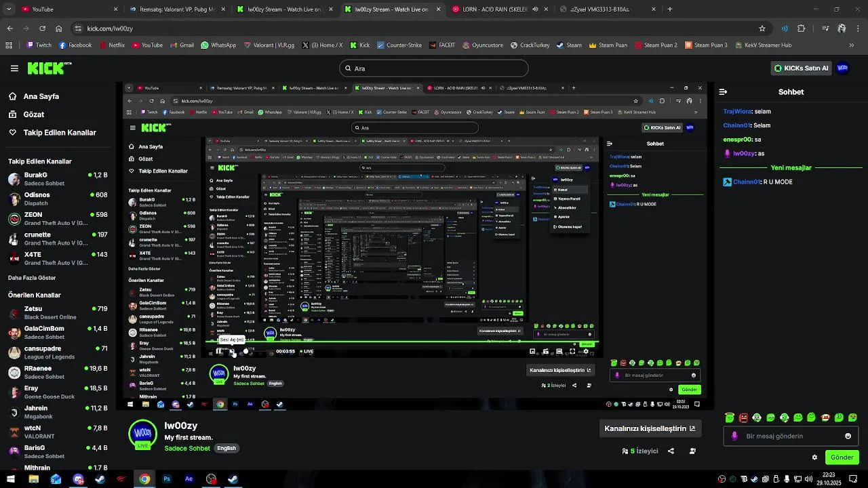The height and width of the screenshot is (488, 868).
Task: Switch to LORN - ACID RAIN tab
Action: click(x=500, y=9)
